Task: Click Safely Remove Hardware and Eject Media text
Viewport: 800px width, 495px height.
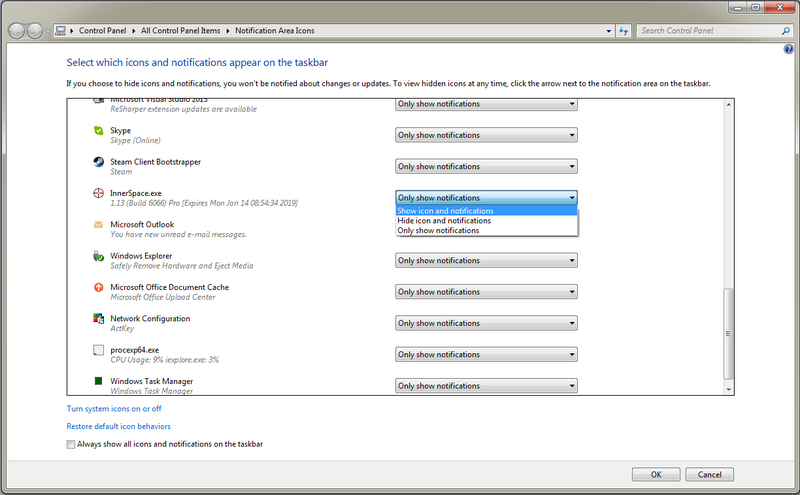Action: pyautogui.click(x=182, y=265)
